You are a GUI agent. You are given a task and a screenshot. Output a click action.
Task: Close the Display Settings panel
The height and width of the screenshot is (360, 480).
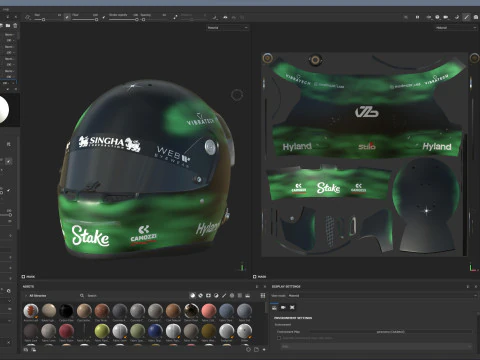pyautogui.click(x=476, y=287)
